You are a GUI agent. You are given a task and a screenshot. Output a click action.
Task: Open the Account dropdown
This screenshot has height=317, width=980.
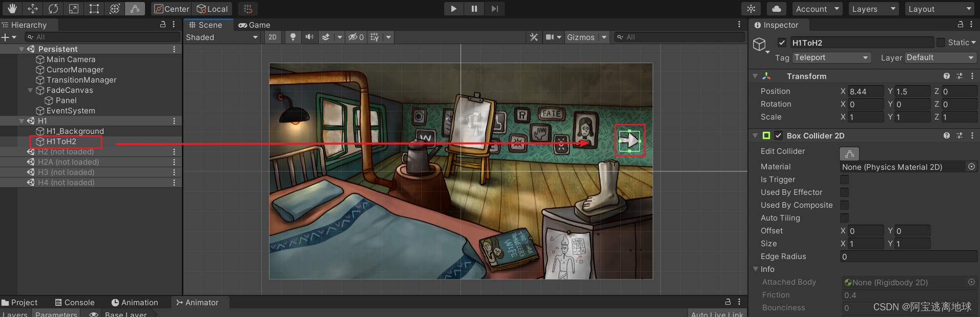point(818,9)
